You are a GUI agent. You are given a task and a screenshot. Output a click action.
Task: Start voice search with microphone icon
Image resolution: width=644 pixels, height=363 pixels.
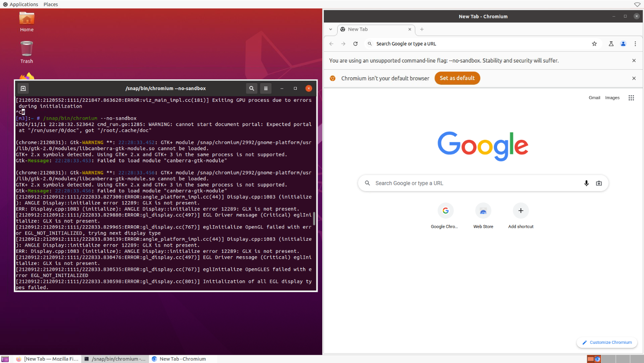click(586, 183)
